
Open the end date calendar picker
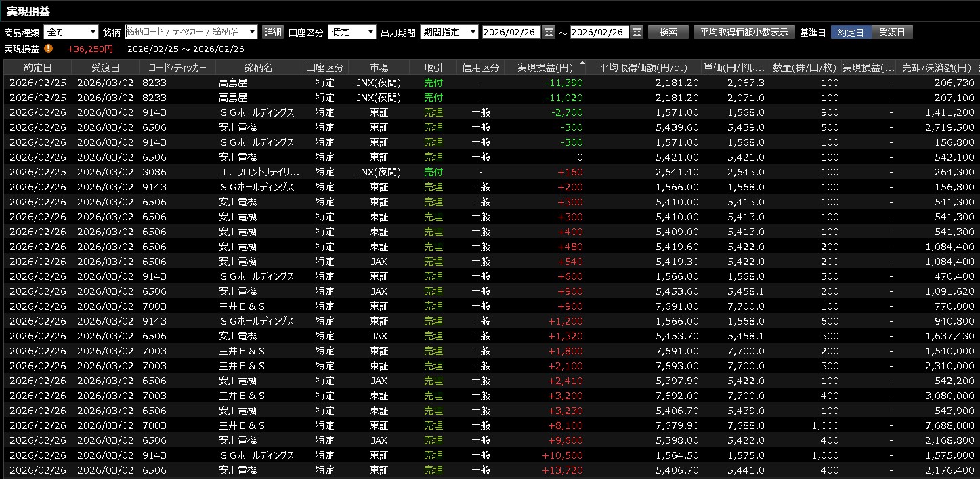coord(637,32)
